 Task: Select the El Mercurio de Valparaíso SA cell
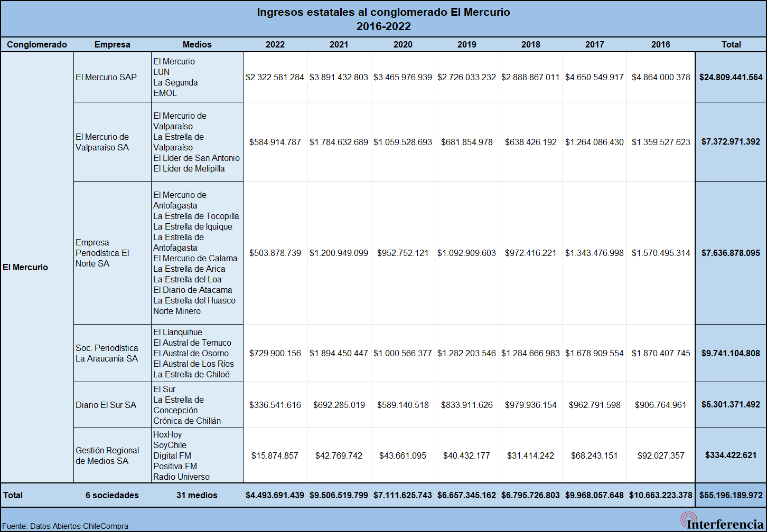click(x=113, y=142)
